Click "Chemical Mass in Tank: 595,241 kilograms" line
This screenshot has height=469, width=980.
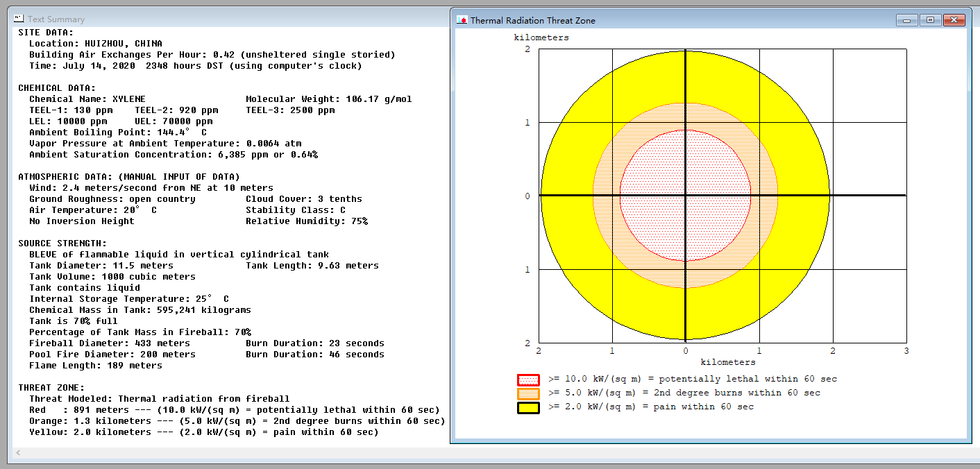click(x=140, y=310)
